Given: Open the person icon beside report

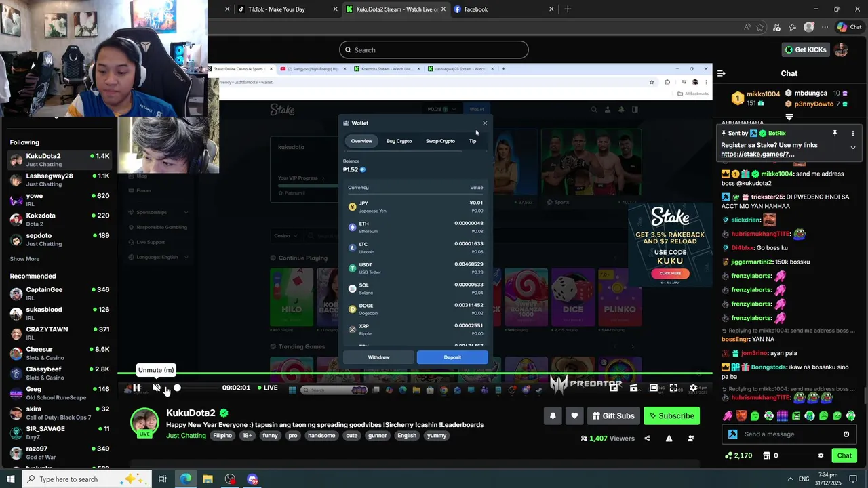Looking at the screenshot, I should (x=690, y=439).
